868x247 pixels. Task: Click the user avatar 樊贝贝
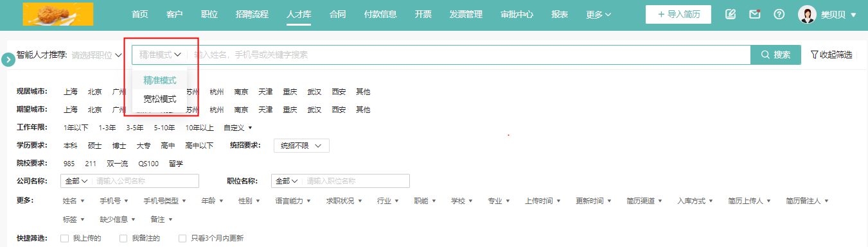pyautogui.click(x=807, y=14)
